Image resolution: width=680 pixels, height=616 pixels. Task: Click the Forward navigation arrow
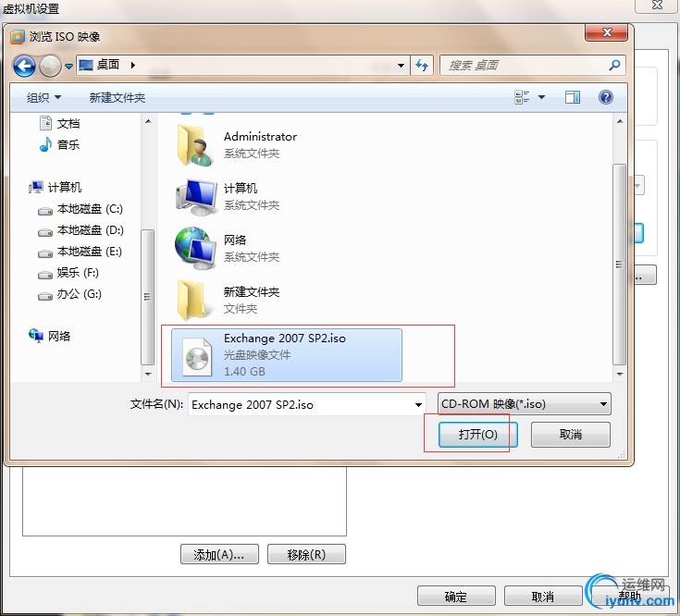coord(50,66)
